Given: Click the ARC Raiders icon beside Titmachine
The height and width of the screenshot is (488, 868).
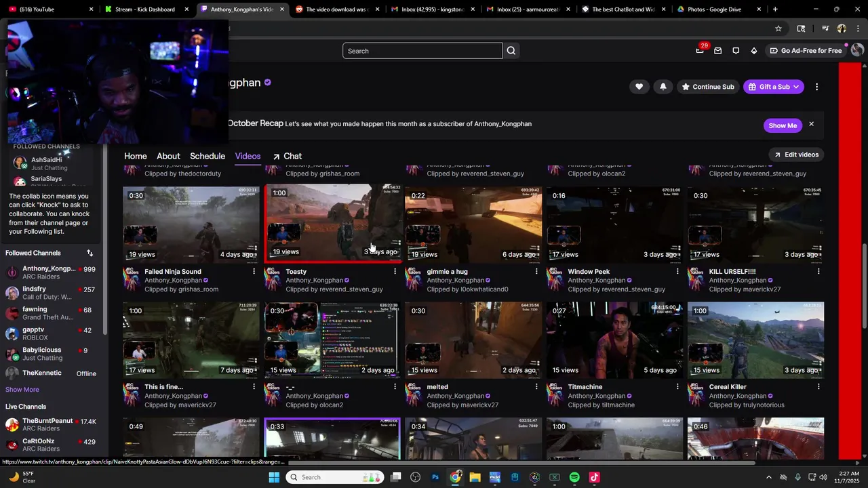Looking at the screenshot, I should pyautogui.click(x=555, y=395).
